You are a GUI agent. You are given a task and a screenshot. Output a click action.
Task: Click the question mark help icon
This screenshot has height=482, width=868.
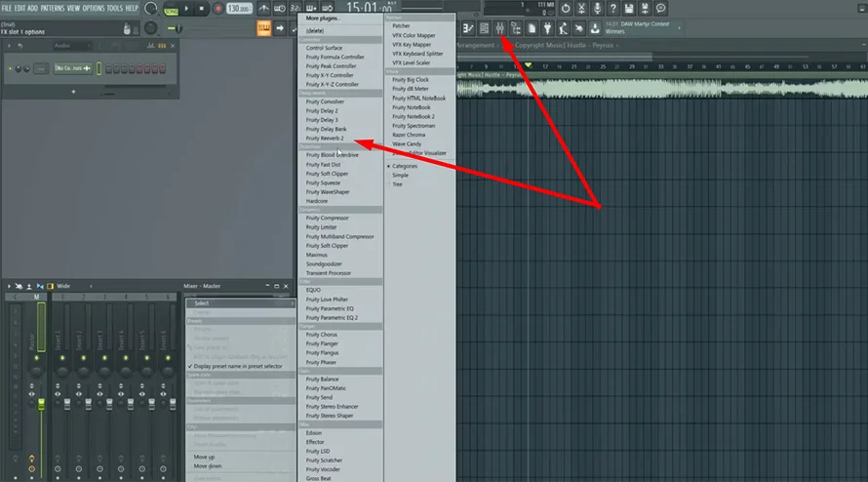[x=612, y=9]
